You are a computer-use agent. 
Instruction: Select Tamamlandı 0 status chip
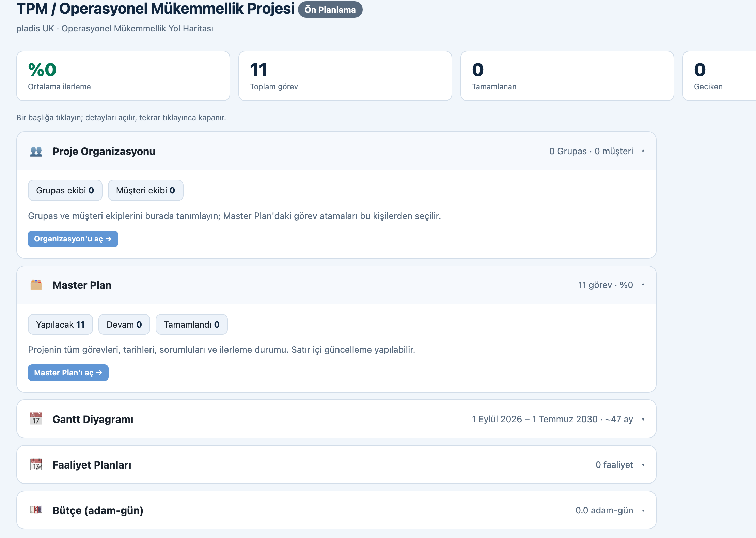pyautogui.click(x=192, y=324)
